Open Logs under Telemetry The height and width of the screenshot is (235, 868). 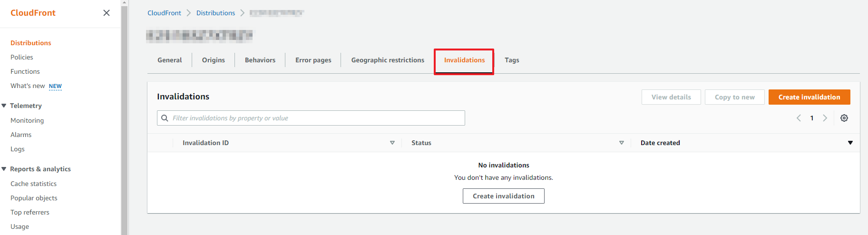18,149
